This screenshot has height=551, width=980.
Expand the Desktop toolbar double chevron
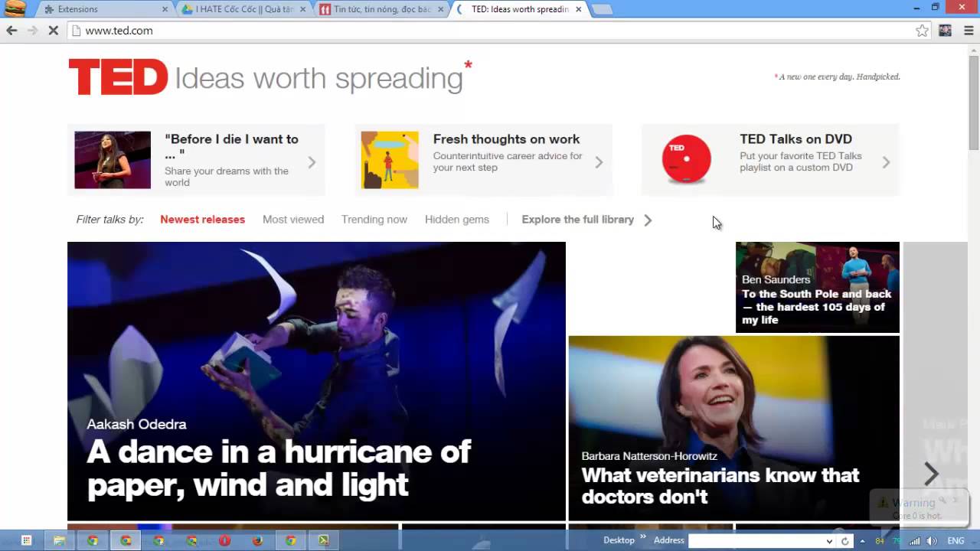[x=643, y=538]
